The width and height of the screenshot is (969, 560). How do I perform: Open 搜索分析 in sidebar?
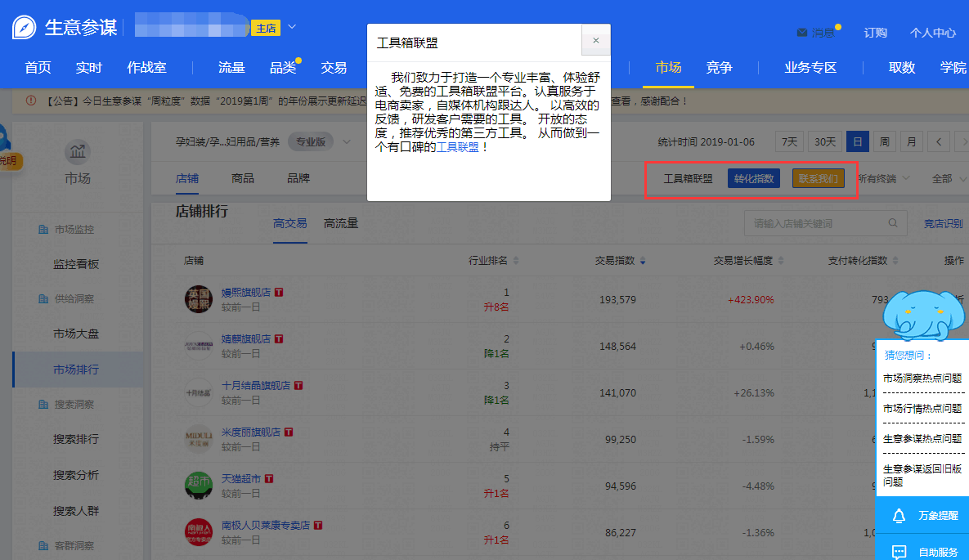[x=76, y=475]
